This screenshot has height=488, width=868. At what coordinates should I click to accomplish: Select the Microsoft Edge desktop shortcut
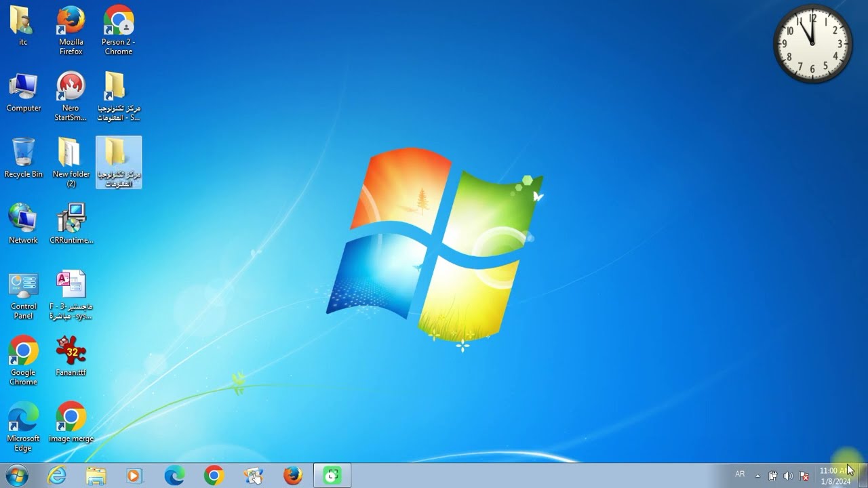click(x=23, y=427)
